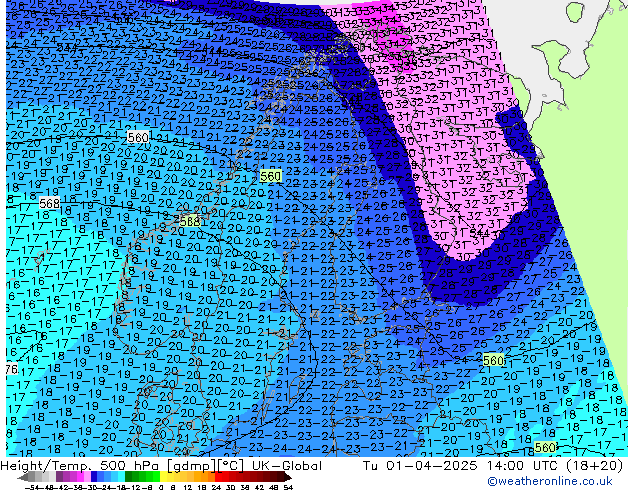634x490 pixels.
Task: Click the white 568 contour label
Action: 49,203
